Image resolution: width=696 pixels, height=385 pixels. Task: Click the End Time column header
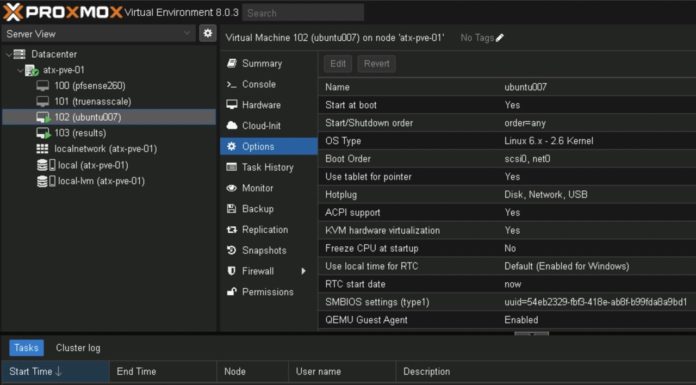pyautogui.click(x=163, y=372)
